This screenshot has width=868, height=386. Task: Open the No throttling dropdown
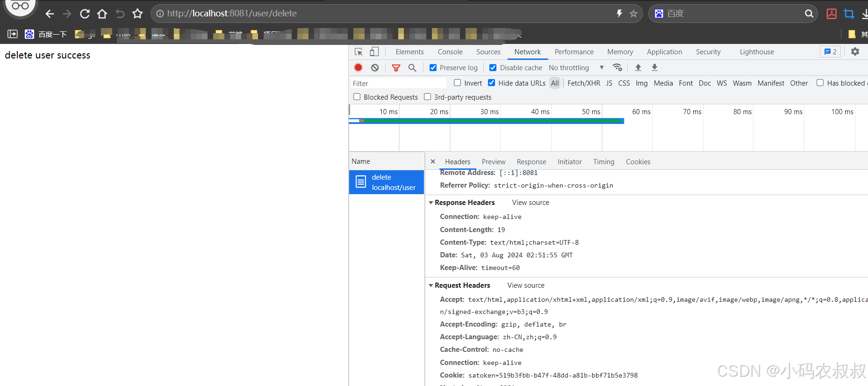tap(576, 68)
